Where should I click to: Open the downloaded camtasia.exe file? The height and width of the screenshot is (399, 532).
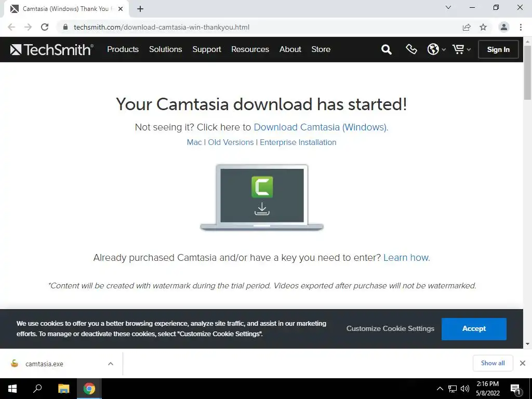[44, 364]
